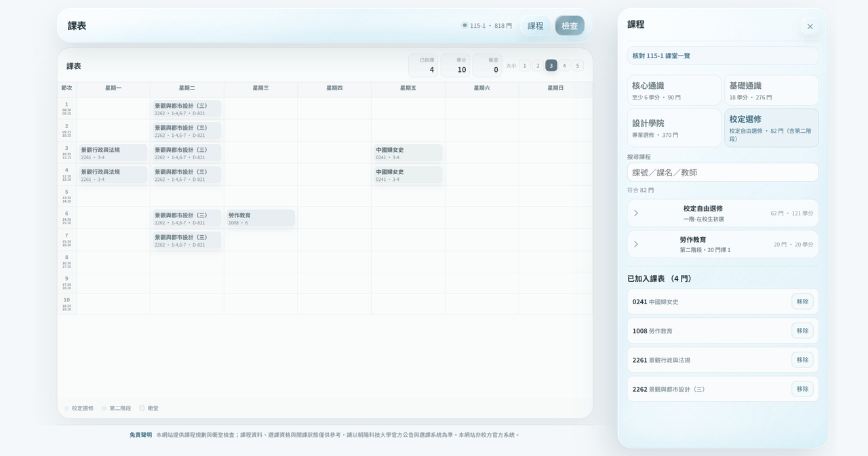
Task: Set timetable size to 3
Action: 551,66
